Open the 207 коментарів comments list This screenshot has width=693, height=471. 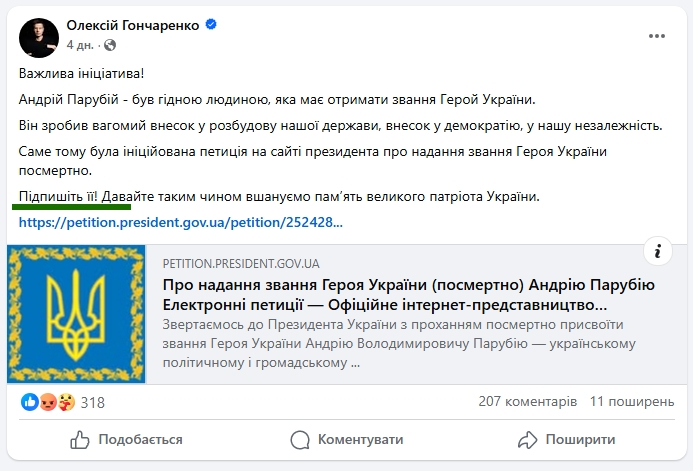(527, 401)
